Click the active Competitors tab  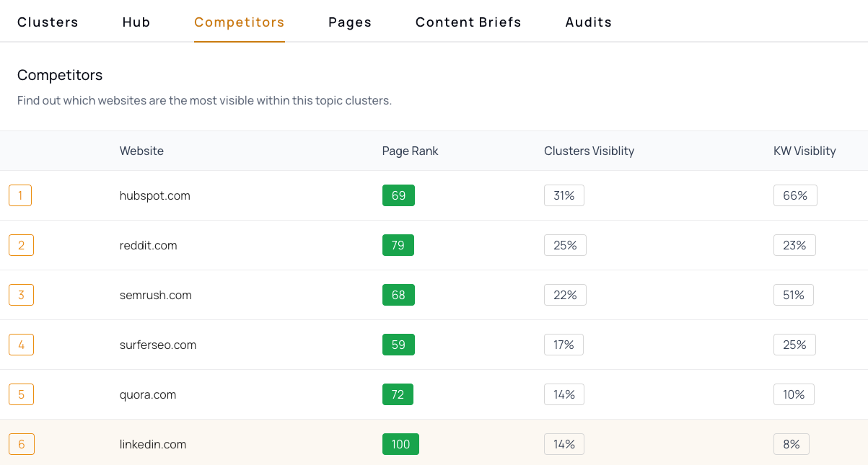[x=239, y=22]
